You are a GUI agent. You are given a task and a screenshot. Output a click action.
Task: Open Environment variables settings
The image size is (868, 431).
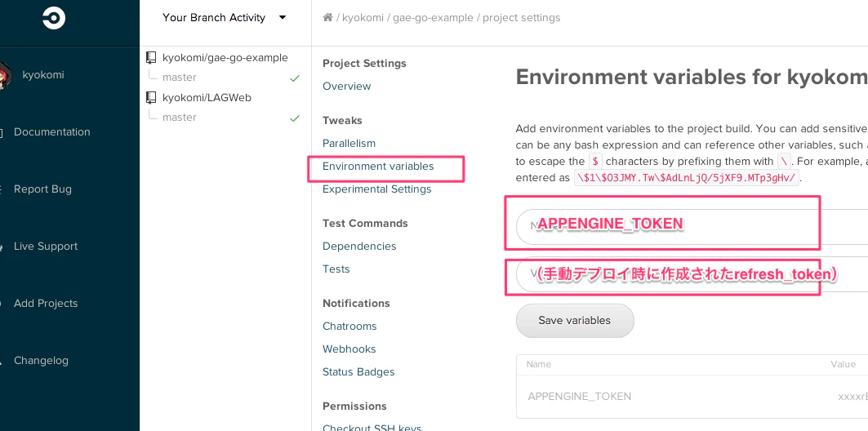pyautogui.click(x=378, y=166)
